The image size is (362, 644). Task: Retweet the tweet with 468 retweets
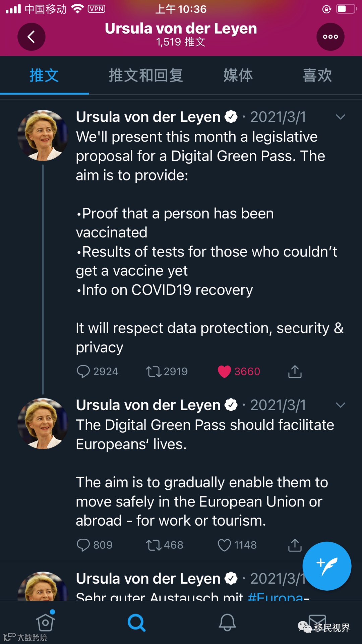click(x=154, y=545)
